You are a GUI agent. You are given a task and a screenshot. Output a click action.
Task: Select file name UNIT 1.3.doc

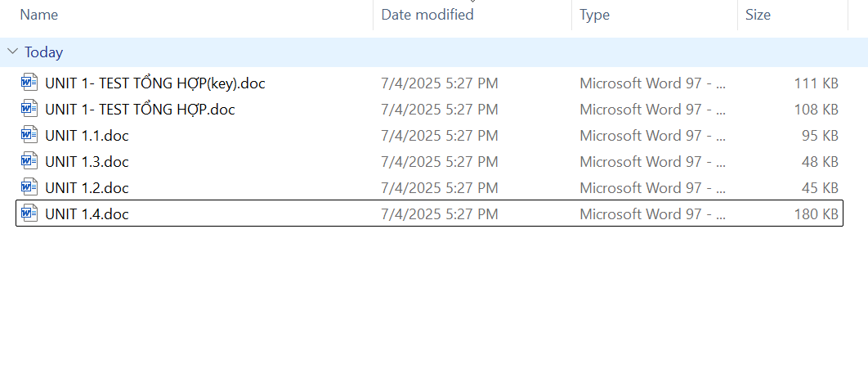[x=87, y=161]
